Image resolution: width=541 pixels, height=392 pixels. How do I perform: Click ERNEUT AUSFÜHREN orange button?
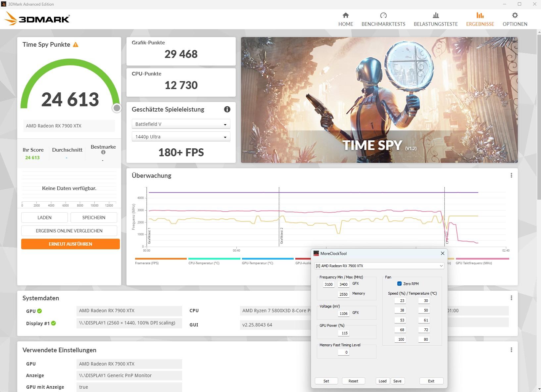(x=71, y=244)
